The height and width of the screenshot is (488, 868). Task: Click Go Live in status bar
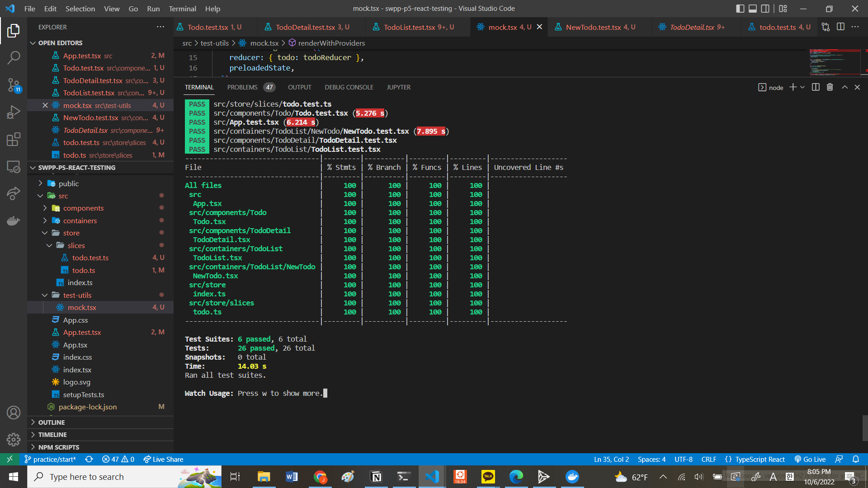tap(810, 459)
